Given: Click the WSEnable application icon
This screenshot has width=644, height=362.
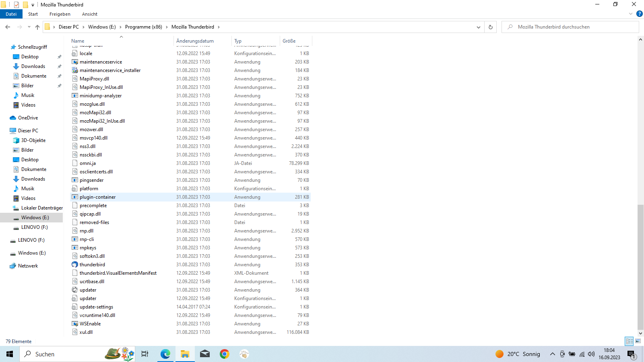Looking at the screenshot, I should (75, 324).
